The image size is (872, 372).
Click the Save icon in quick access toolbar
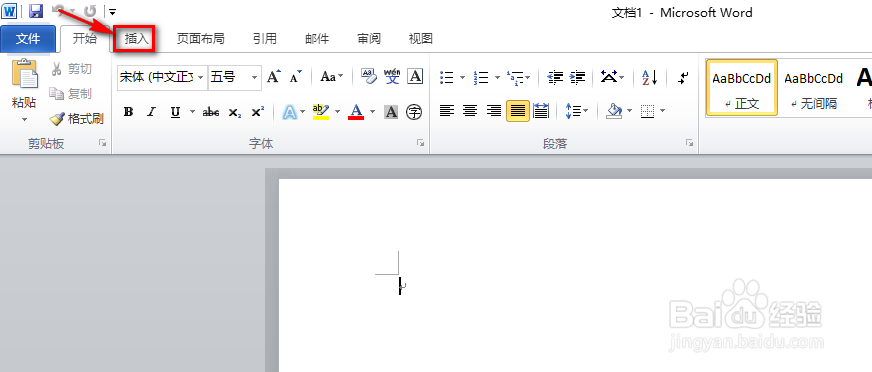(x=36, y=11)
